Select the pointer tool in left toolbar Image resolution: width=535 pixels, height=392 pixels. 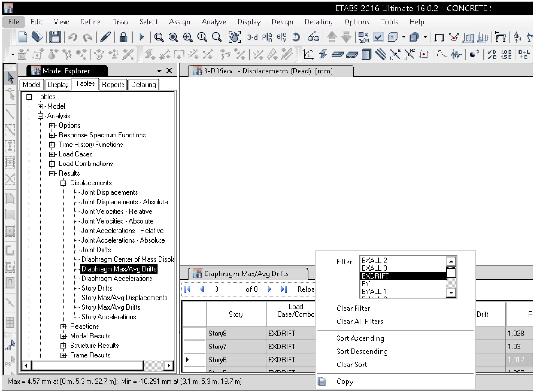tap(10, 78)
